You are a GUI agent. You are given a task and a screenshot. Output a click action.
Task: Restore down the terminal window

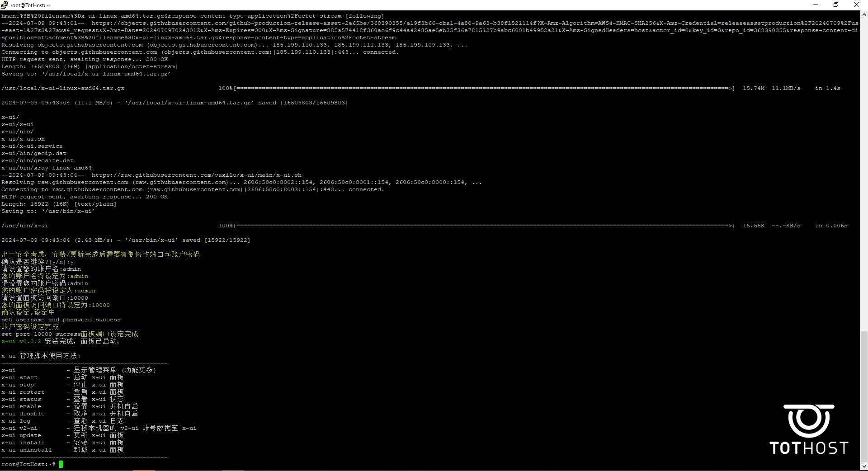836,5
